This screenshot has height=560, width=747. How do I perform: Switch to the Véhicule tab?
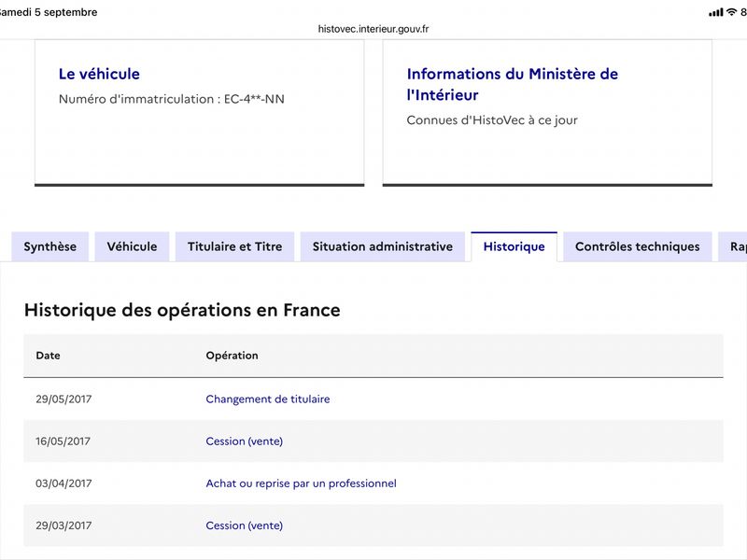132,246
